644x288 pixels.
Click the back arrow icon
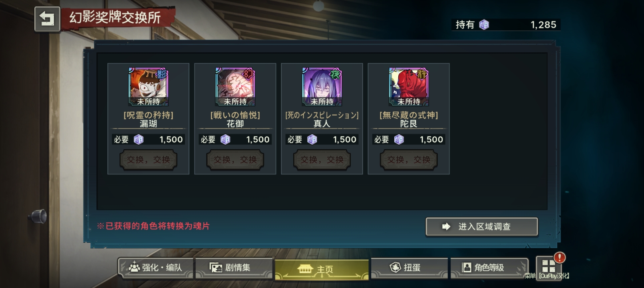[x=47, y=19]
